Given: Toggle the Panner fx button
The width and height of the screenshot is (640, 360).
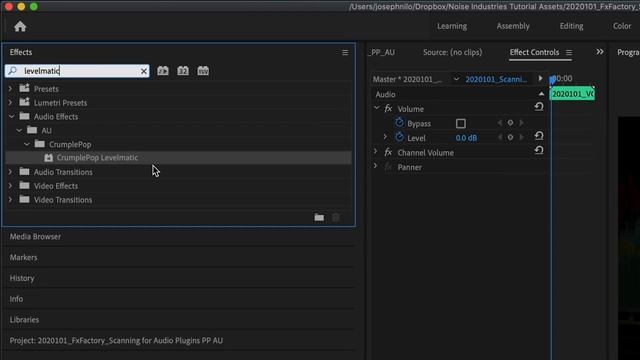Looking at the screenshot, I should pos(388,167).
